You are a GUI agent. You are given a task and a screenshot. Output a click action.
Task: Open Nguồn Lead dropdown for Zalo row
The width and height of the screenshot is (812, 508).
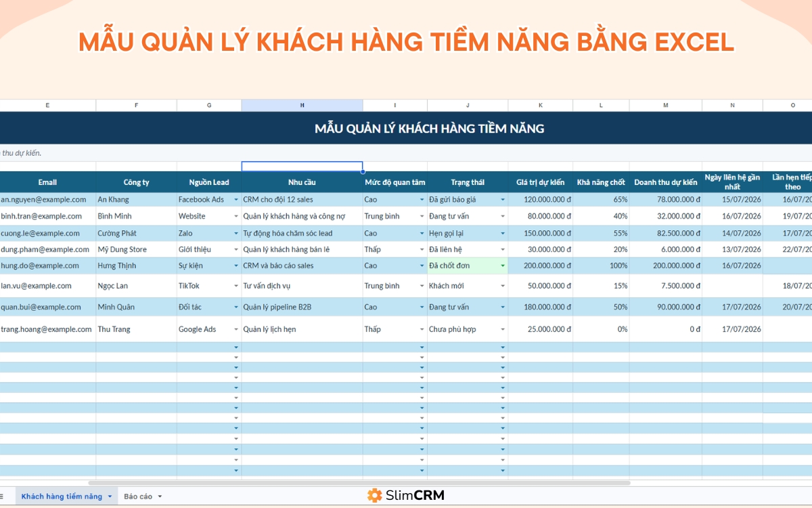(x=236, y=233)
